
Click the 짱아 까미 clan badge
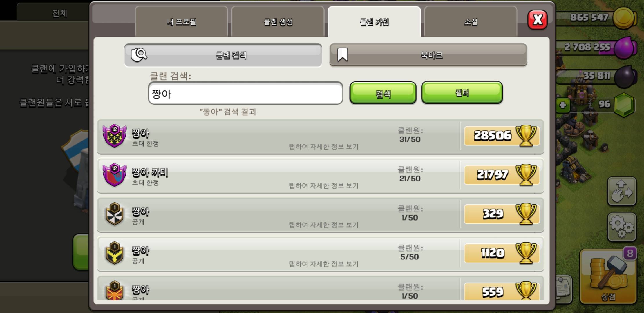(115, 175)
